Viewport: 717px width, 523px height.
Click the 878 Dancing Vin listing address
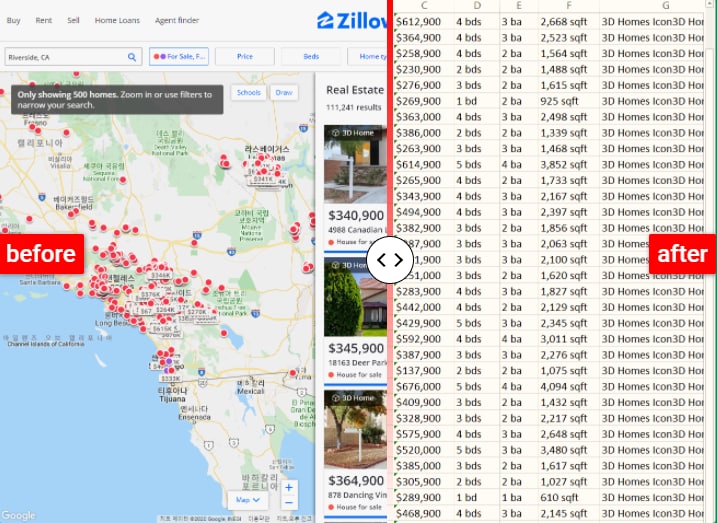(357, 495)
